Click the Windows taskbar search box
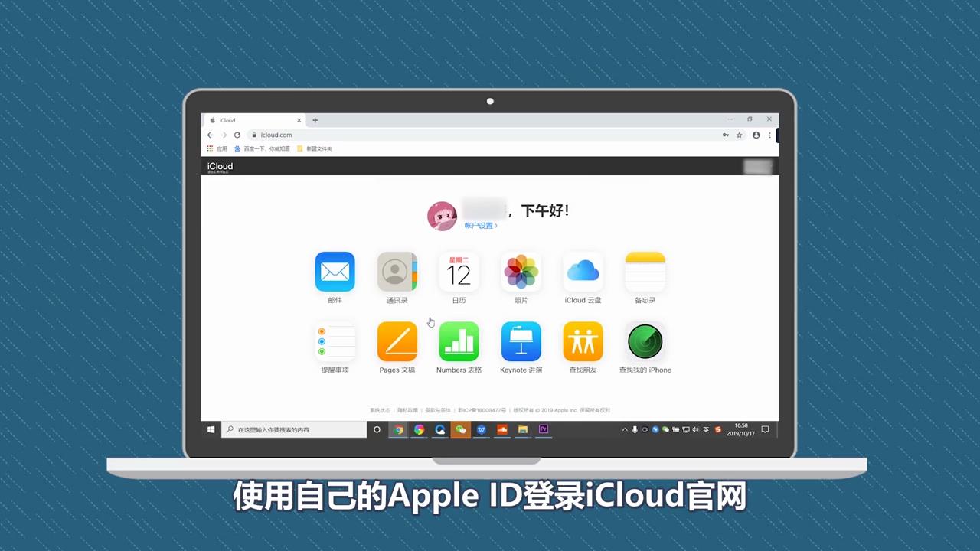 (294, 430)
